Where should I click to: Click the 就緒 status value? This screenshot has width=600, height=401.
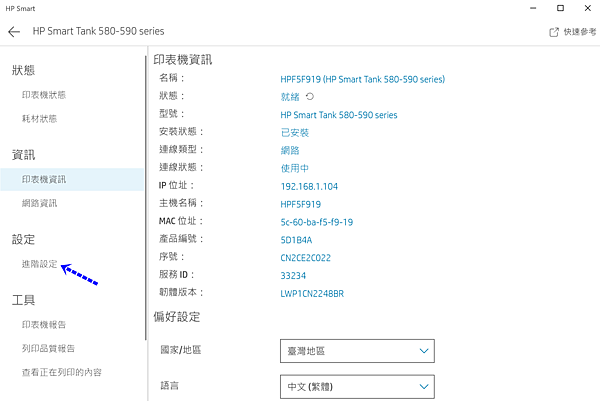(290, 97)
